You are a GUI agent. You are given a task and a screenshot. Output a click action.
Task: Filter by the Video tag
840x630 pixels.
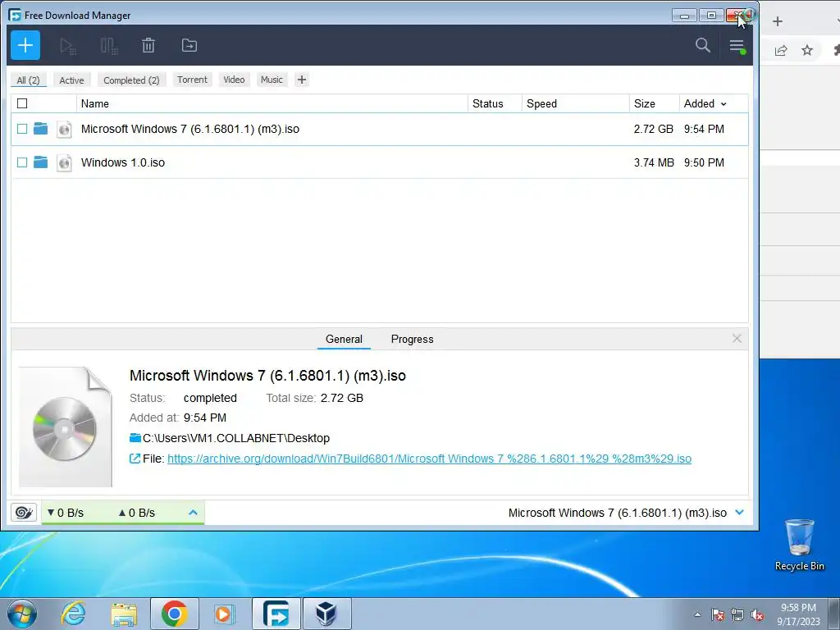[x=234, y=80]
